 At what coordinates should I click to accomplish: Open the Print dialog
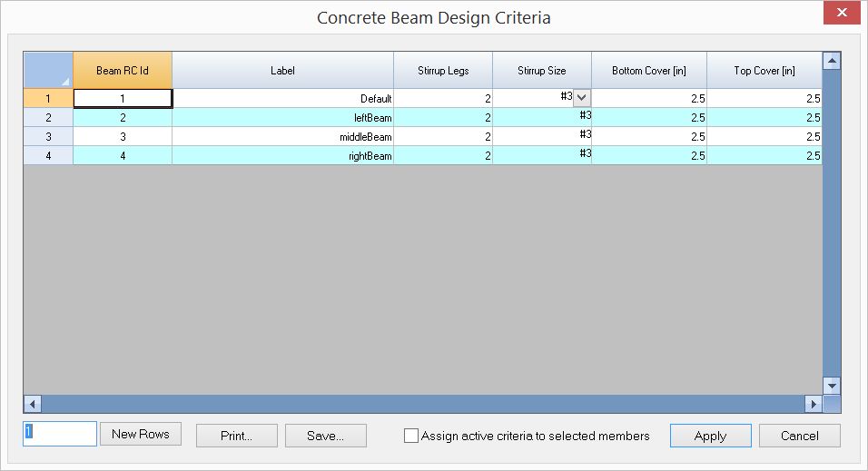[x=237, y=436]
